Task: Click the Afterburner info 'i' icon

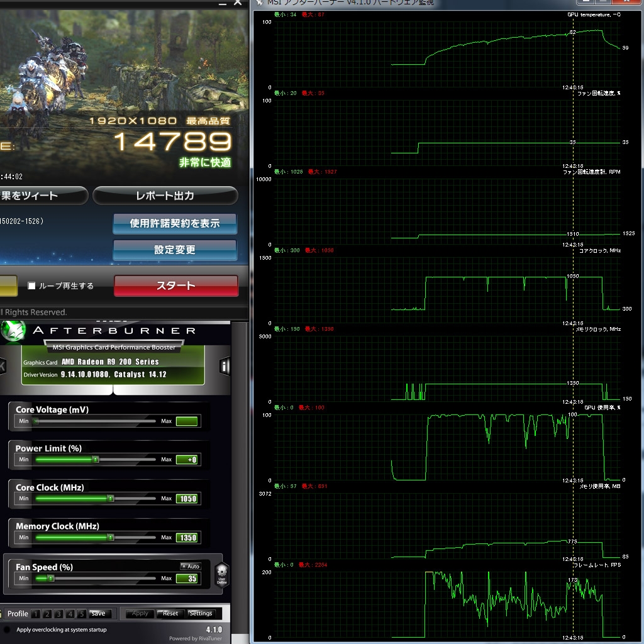Action: click(225, 366)
